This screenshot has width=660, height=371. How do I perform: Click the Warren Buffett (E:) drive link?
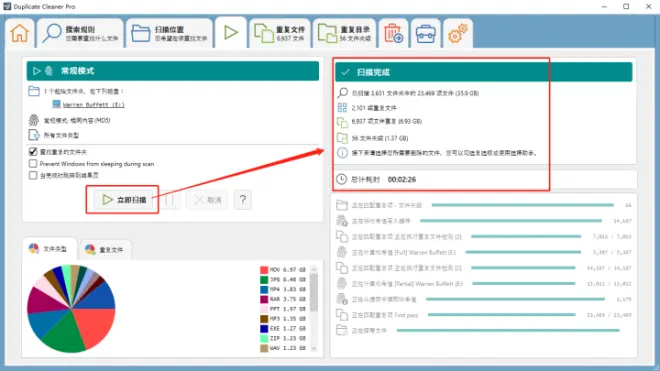(x=93, y=104)
